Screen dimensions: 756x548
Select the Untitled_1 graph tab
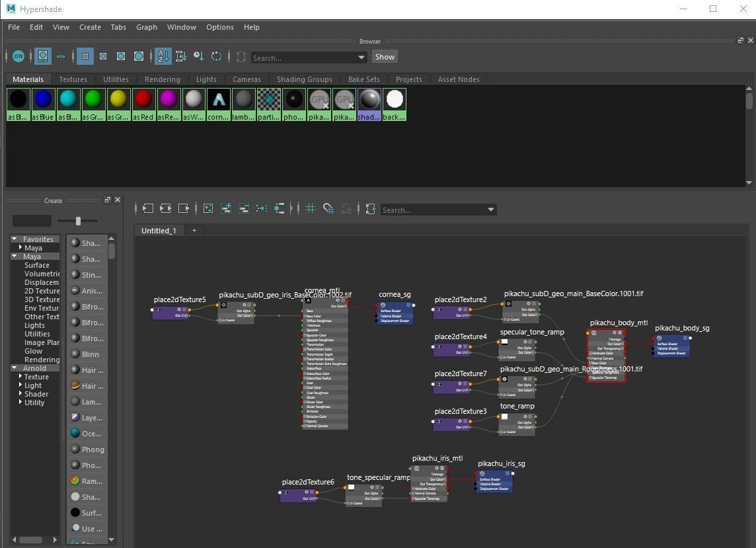159,231
